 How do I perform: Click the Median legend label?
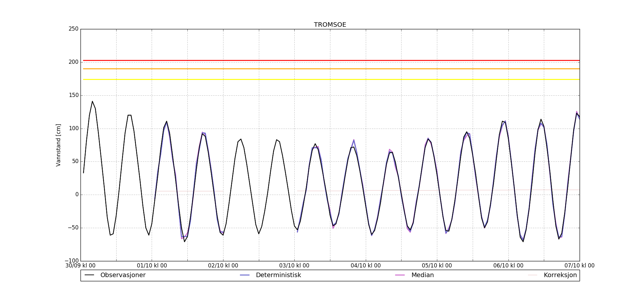(x=422, y=275)
